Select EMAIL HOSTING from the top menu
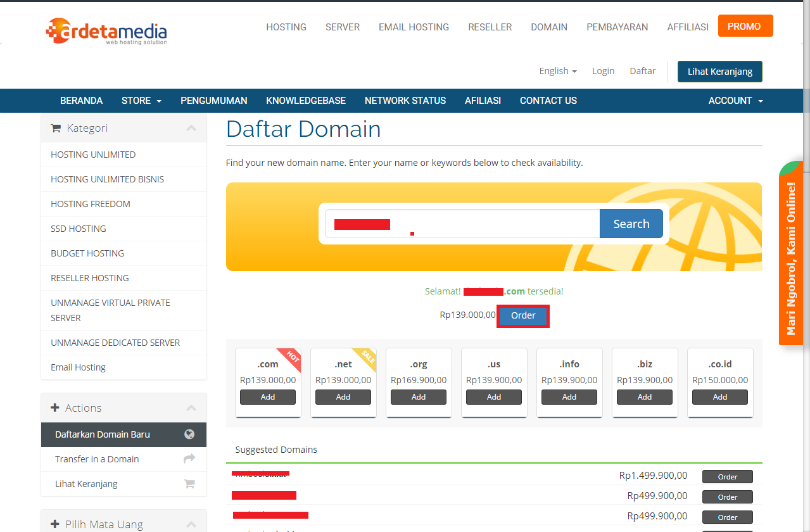 [414, 27]
